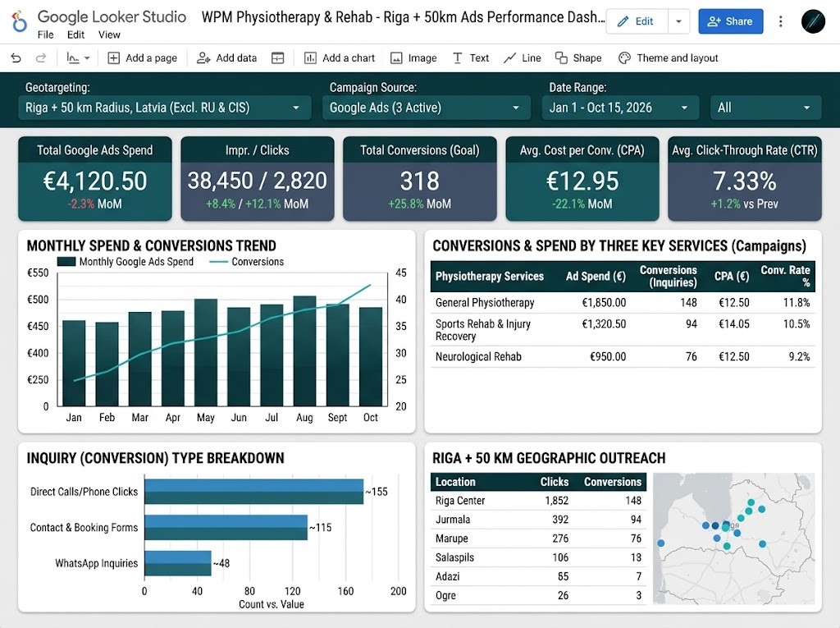840x628 pixels.
Task: Click the Add a chart icon
Action: coord(310,58)
